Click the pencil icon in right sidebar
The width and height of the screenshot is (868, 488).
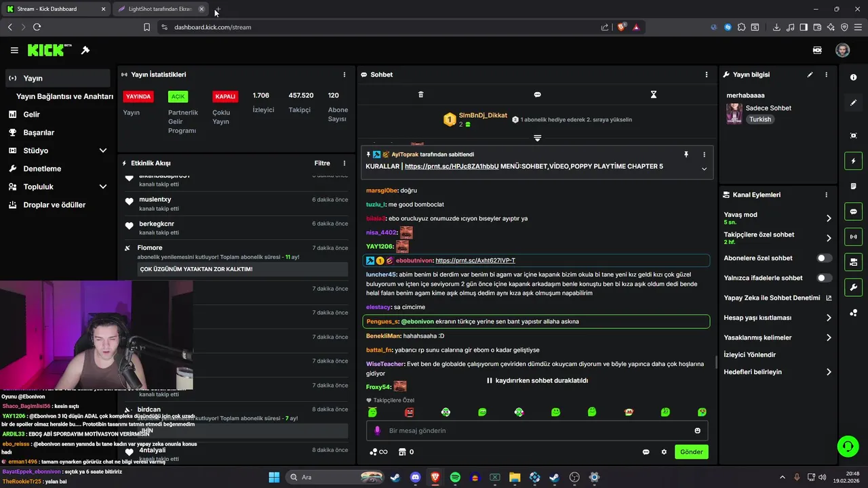click(x=853, y=102)
